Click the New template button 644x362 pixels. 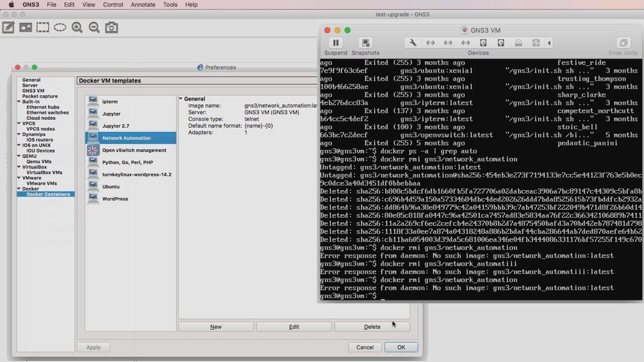216,327
